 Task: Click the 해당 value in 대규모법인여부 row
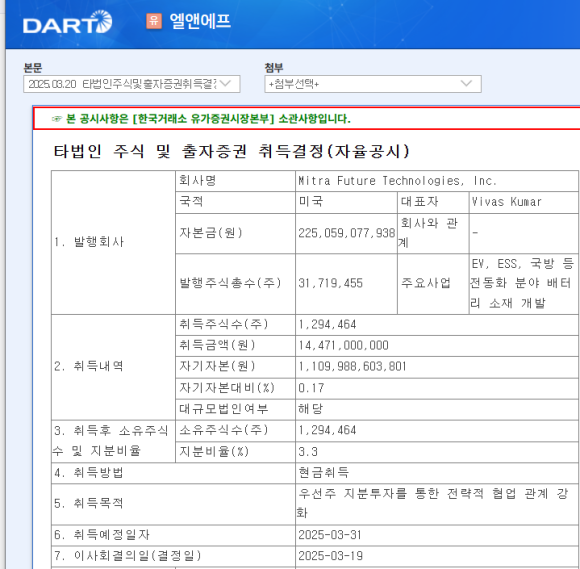(x=311, y=409)
